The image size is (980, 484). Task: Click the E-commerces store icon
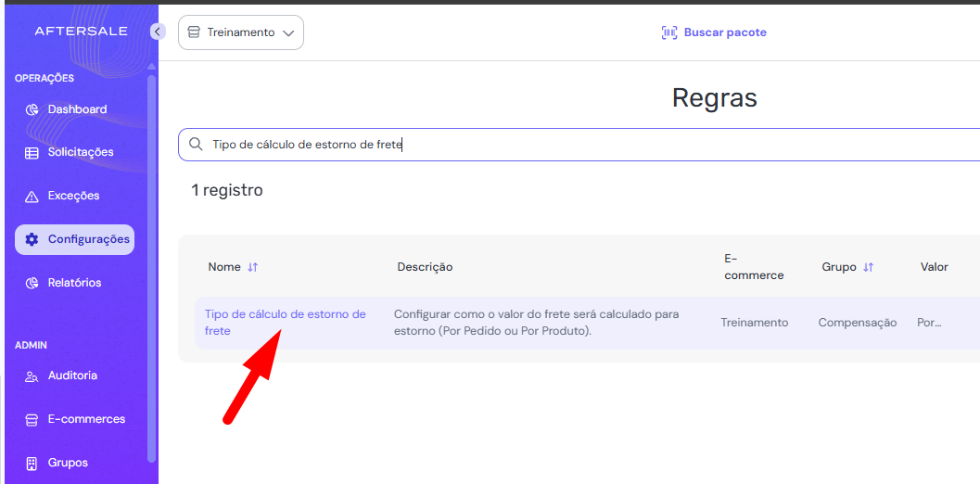[32, 420]
